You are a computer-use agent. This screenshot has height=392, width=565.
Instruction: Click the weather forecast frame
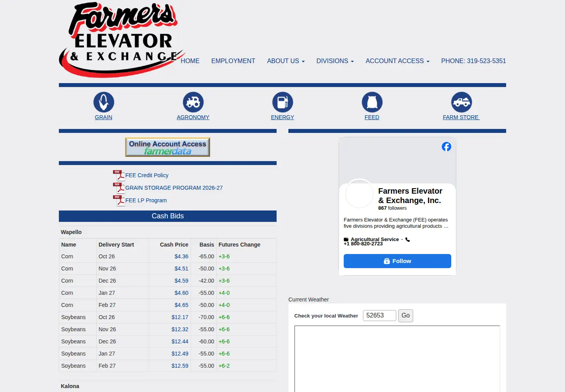point(397,359)
